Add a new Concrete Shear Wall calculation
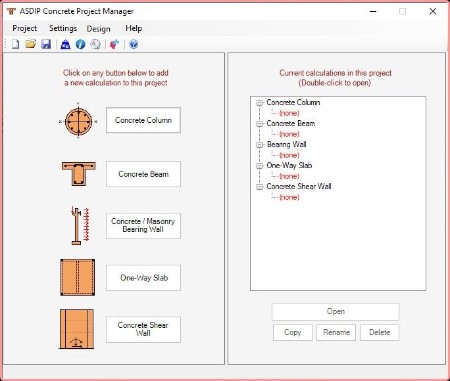Viewport: 450px width, 381px height. pyautogui.click(x=143, y=329)
